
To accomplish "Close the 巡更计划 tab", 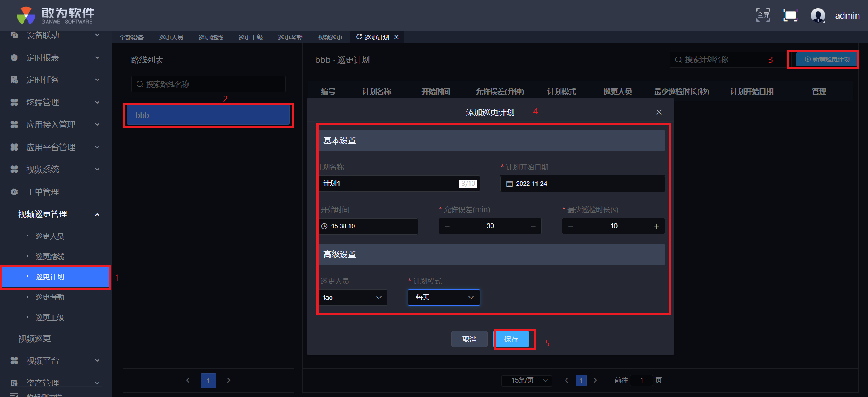I will pyautogui.click(x=396, y=37).
